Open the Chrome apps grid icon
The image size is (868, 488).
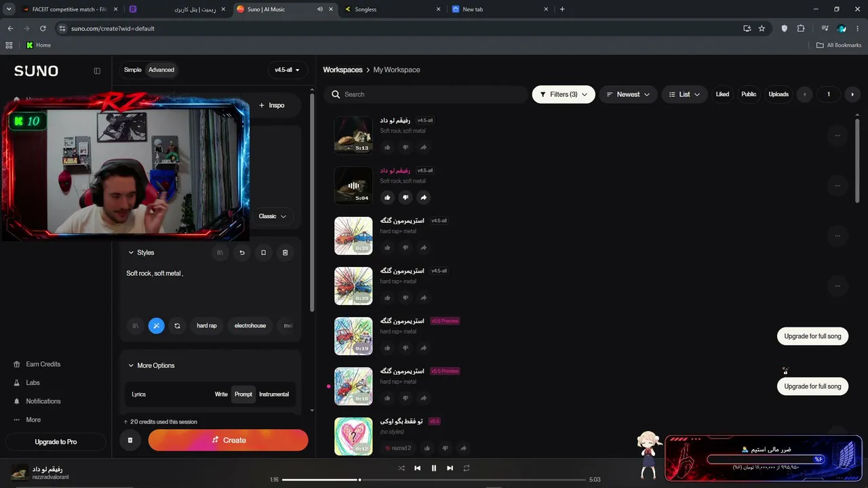coord(9,45)
